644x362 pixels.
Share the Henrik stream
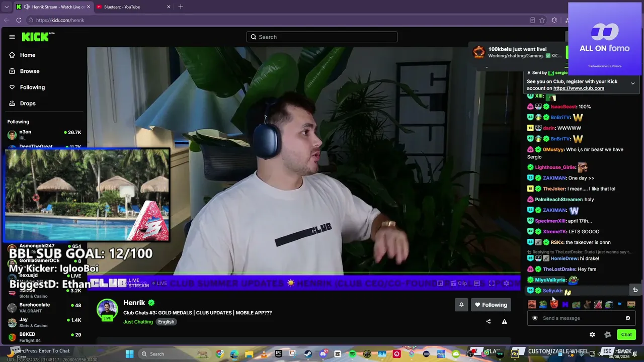pos(488,322)
